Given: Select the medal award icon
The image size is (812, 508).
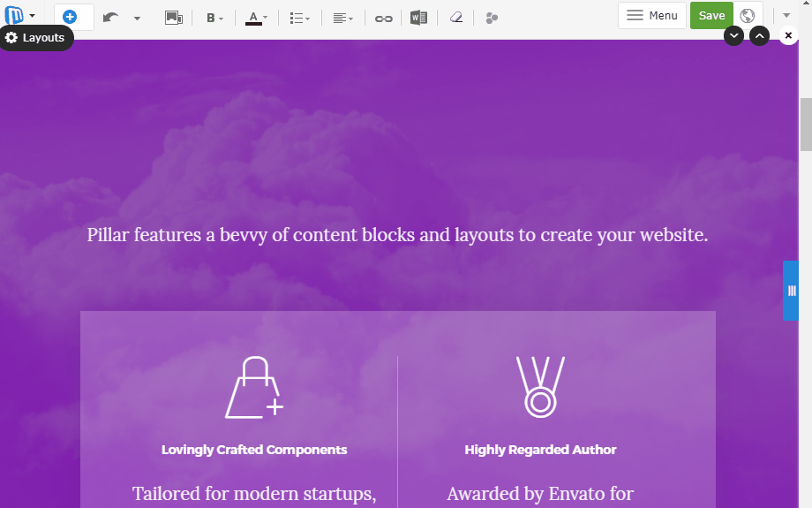Looking at the screenshot, I should click(x=540, y=387).
